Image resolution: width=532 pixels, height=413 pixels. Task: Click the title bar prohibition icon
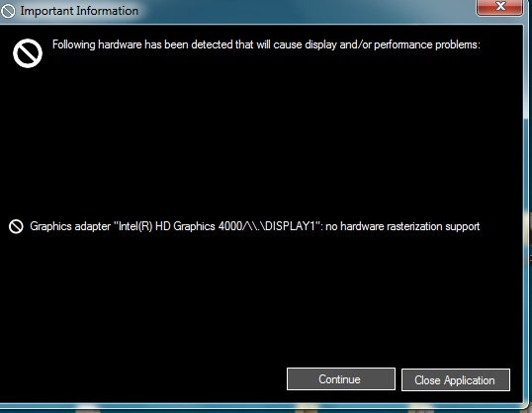click(x=8, y=11)
